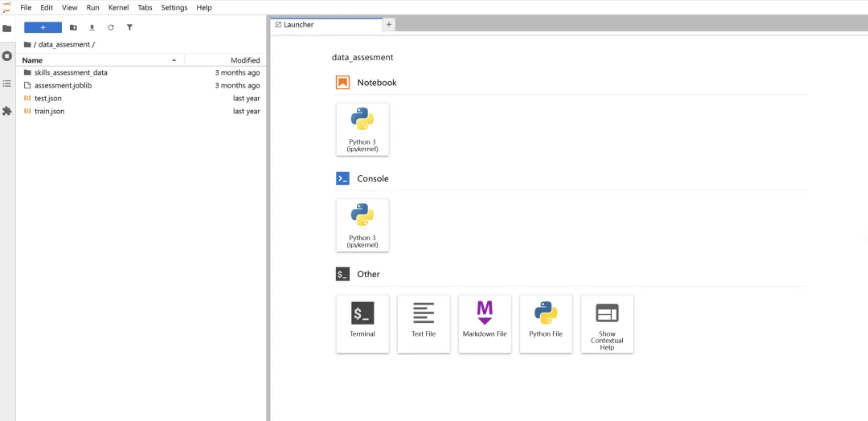Viewport: 868px width, 421px height.
Task: Open Running Terminals and Kernels panel
Action: pyautogui.click(x=7, y=56)
